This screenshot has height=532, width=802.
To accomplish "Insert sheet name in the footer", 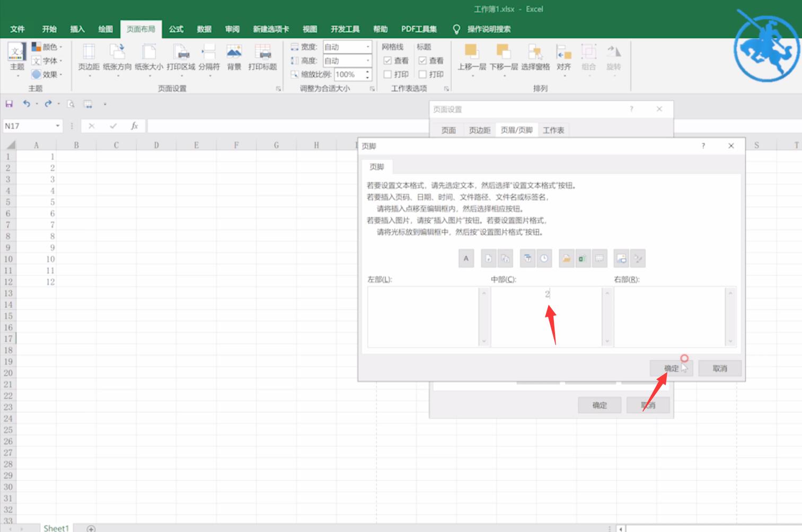I will click(x=600, y=259).
